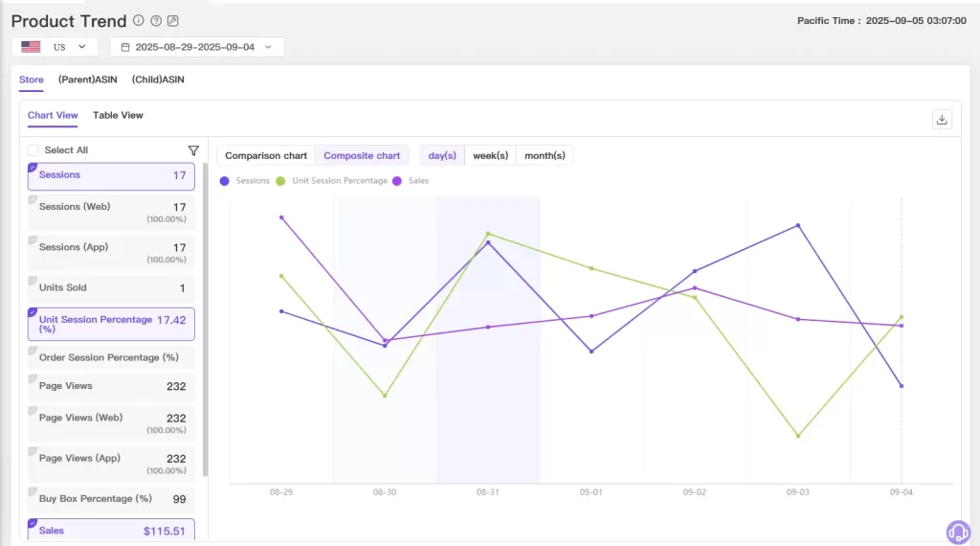Deselect Unit Session Percentage metric

(x=111, y=324)
